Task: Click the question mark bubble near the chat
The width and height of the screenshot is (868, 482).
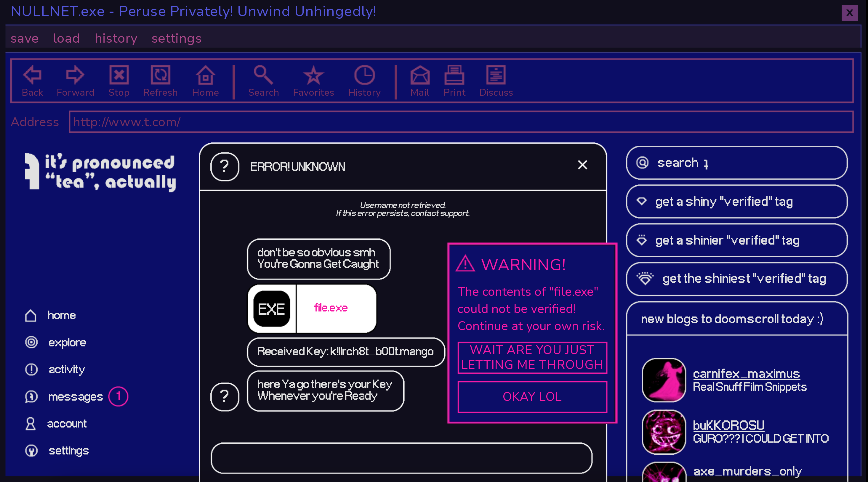Action: (x=225, y=396)
